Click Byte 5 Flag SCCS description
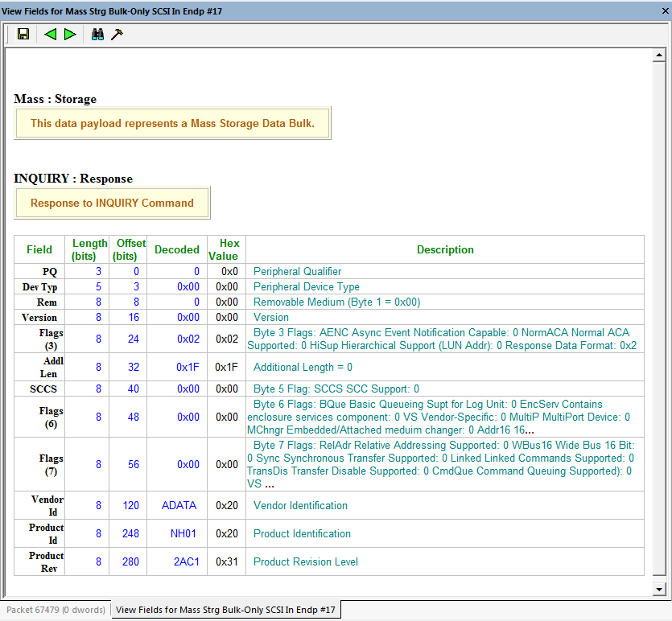The width and height of the screenshot is (672, 621). [336, 389]
